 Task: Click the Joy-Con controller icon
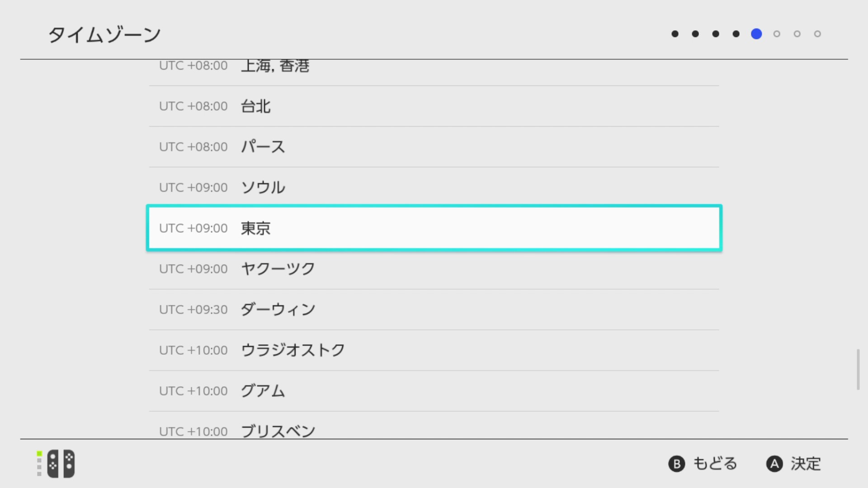tap(61, 464)
